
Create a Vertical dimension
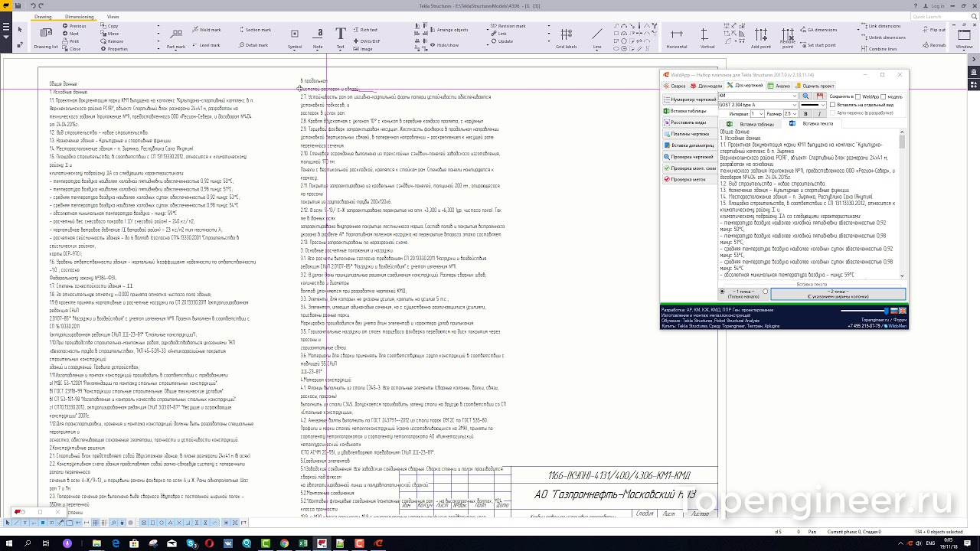(707, 38)
